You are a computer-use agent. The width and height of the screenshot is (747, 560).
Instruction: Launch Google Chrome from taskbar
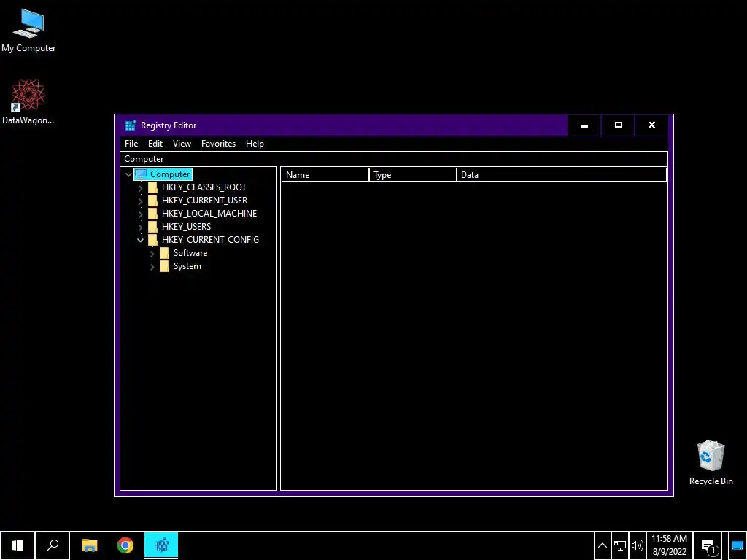(125, 545)
